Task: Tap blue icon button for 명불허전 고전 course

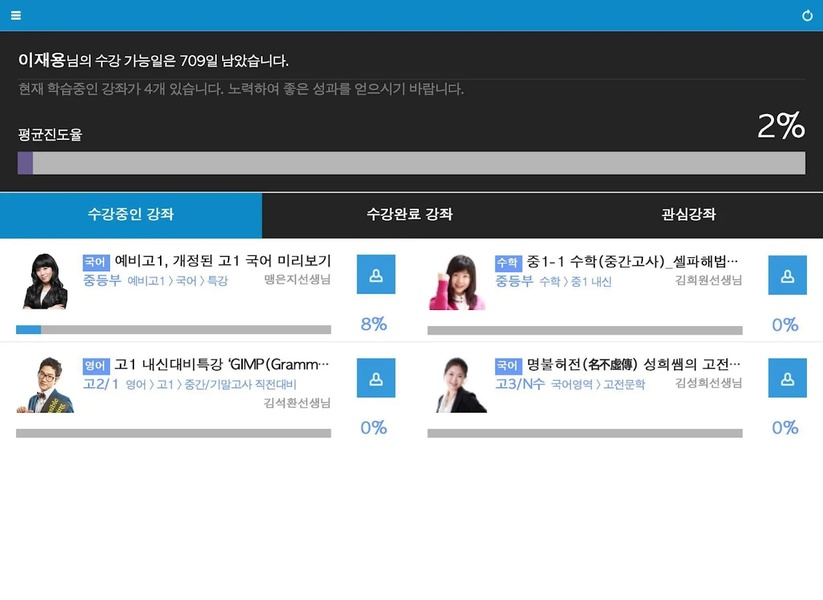Action: 787,378
